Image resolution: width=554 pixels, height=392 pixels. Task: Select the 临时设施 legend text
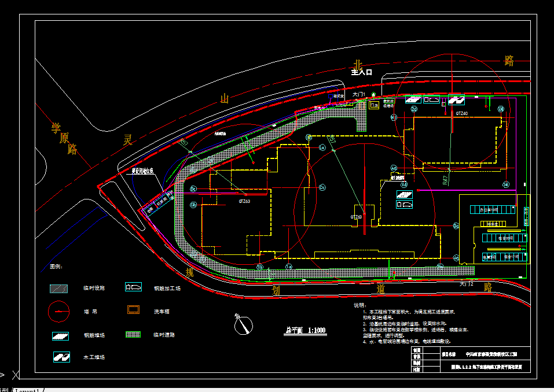[x=94, y=288]
